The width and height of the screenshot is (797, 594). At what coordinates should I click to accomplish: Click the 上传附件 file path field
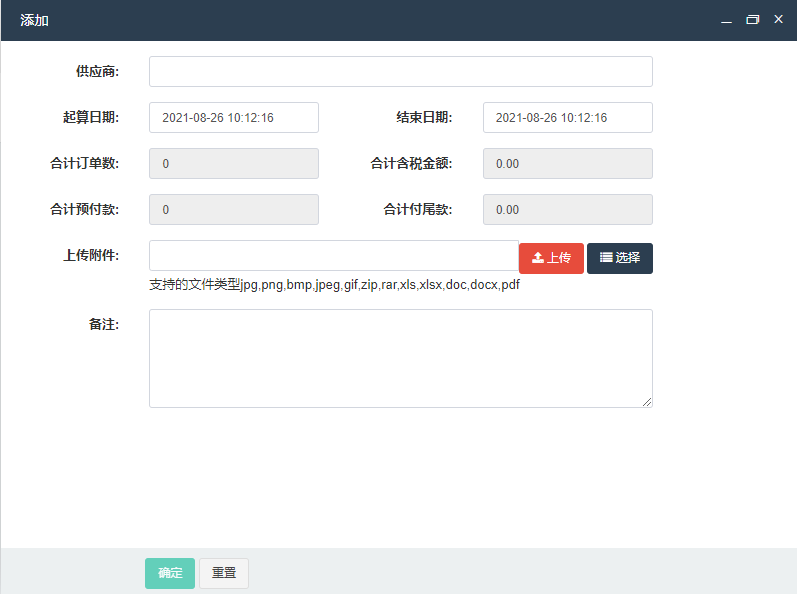click(334, 256)
